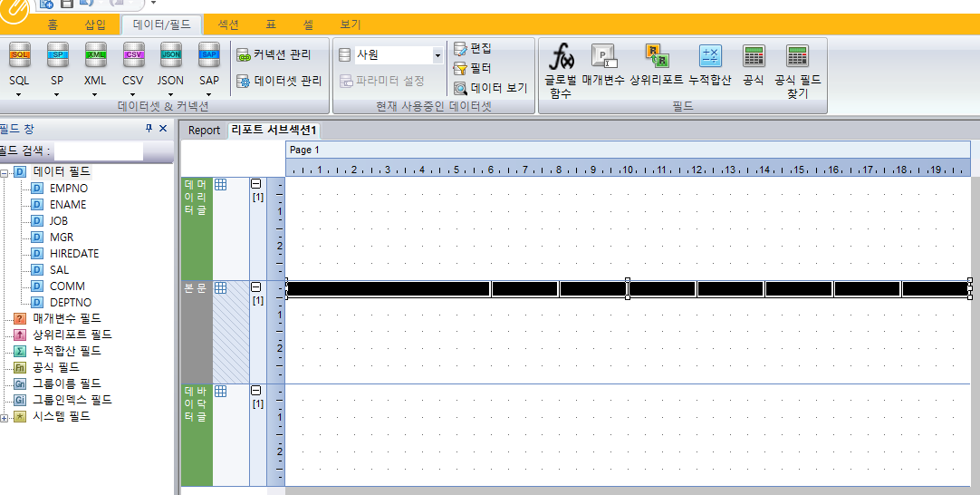
Task: Switch to the Report document tab
Action: tap(204, 131)
